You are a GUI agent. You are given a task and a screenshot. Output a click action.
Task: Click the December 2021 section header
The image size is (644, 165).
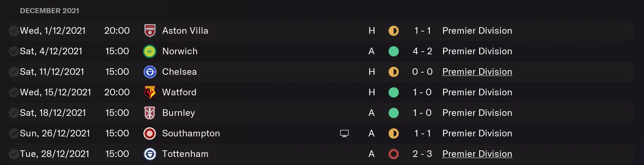click(50, 11)
